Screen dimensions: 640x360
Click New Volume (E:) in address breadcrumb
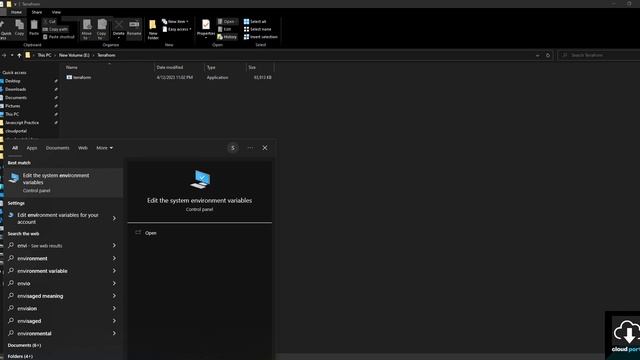[74, 55]
